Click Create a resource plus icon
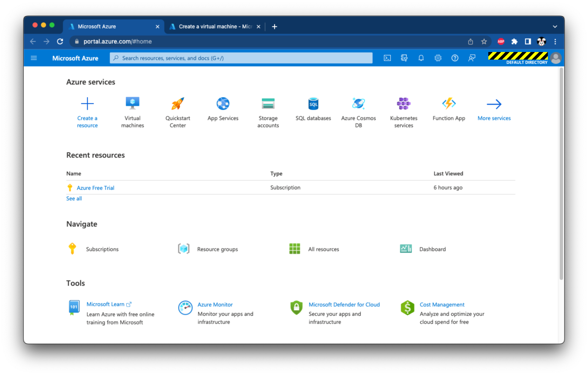588x375 pixels. (x=87, y=104)
